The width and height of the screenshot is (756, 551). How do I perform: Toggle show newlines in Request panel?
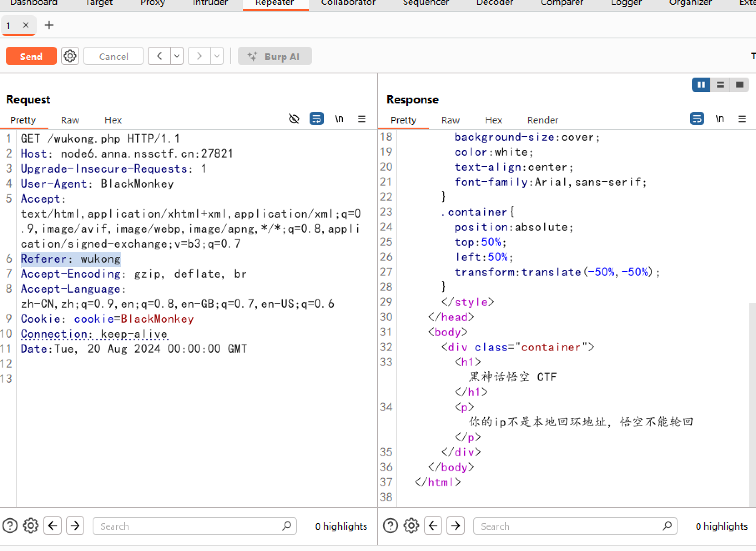coord(339,119)
